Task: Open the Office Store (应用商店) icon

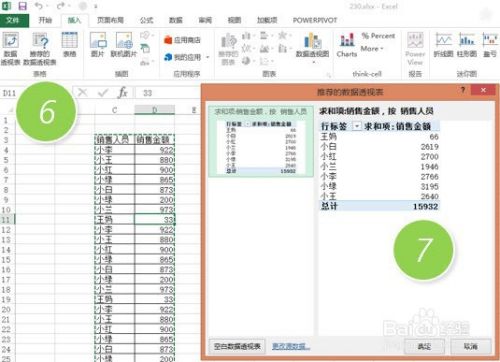Action: 182,40
